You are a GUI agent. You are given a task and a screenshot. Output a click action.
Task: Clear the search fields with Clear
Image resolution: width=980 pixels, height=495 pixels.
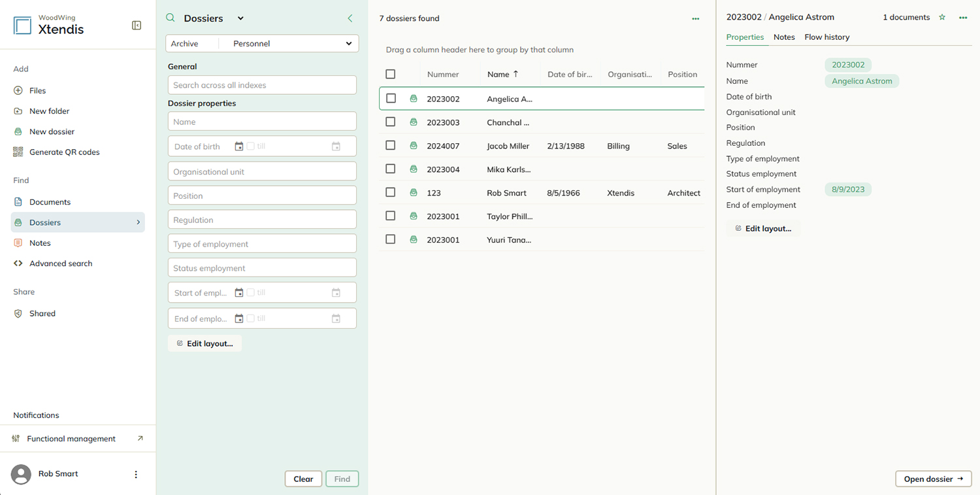click(303, 479)
